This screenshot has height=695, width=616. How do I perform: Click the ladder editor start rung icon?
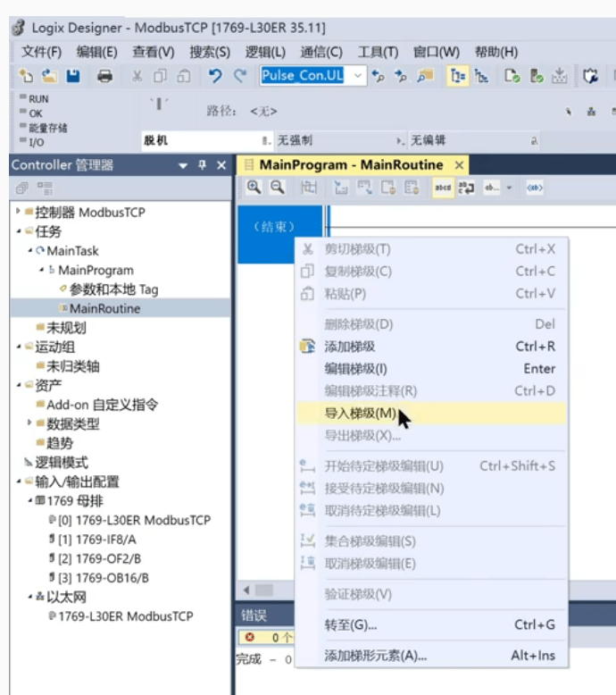click(x=309, y=188)
